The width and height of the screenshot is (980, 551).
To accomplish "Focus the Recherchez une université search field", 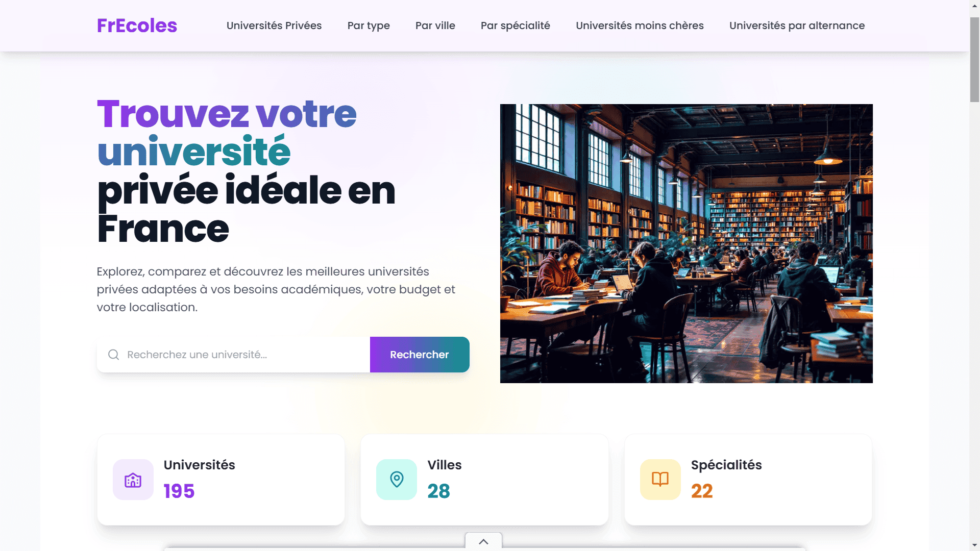I will (234, 355).
